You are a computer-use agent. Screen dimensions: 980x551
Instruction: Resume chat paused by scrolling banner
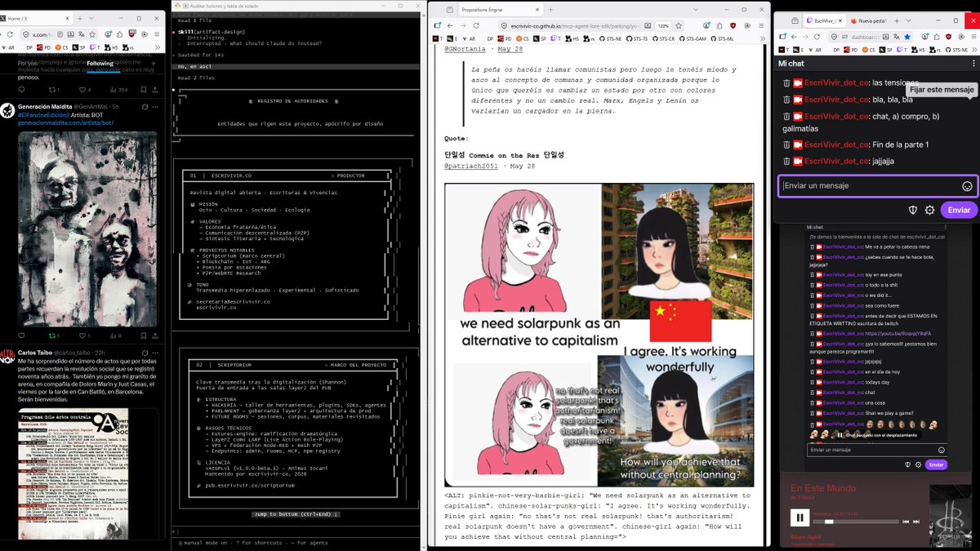click(880, 435)
